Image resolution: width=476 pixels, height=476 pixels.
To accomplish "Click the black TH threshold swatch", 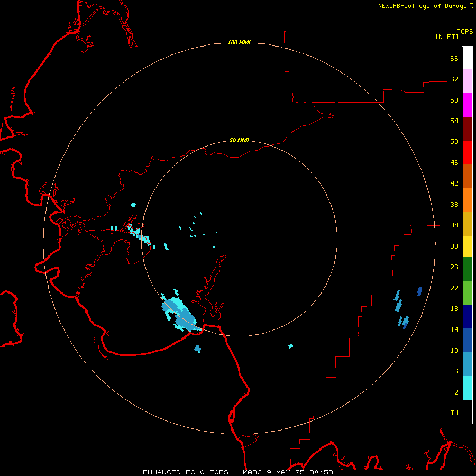I will (x=467, y=411).
